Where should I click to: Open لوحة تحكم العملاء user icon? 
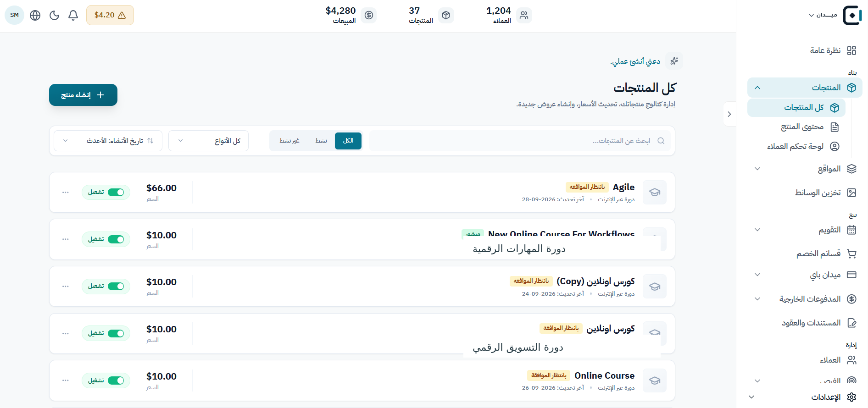pyautogui.click(x=835, y=146)
